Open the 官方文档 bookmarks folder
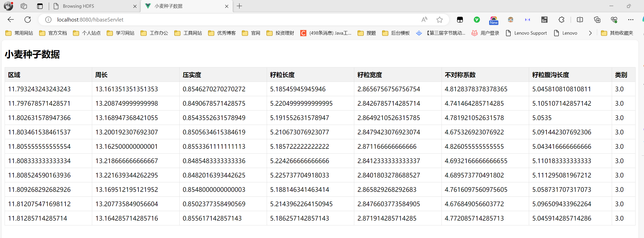The height and width of the screenshot is (238, 644). 53,33
